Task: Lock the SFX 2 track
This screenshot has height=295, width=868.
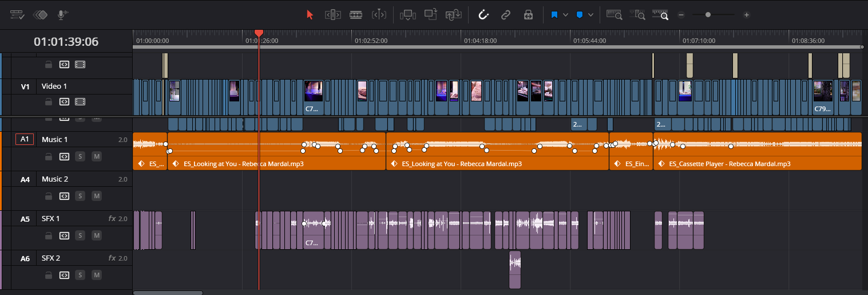Action: point(49,275)
